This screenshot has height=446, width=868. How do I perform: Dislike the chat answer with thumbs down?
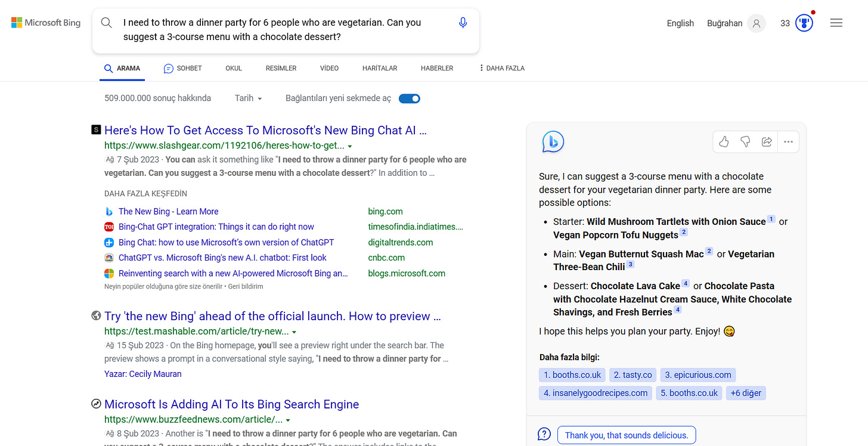click(745, 142)
